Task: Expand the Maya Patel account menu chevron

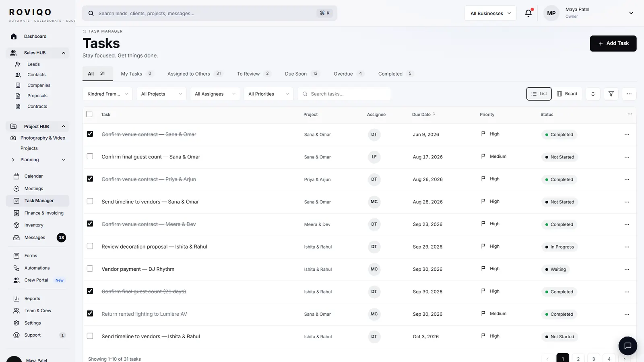Action: tap(631, 13)
